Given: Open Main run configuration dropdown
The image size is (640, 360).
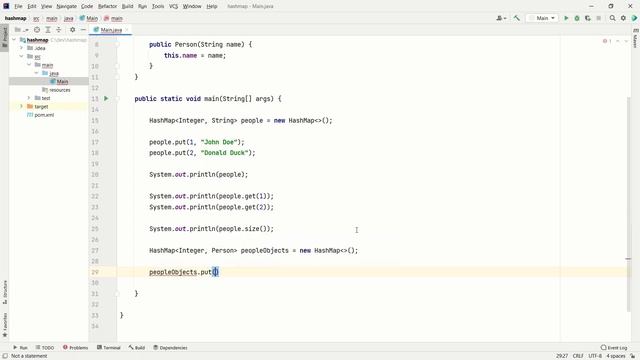Looking at the screenshot, I should pos(542,18).
